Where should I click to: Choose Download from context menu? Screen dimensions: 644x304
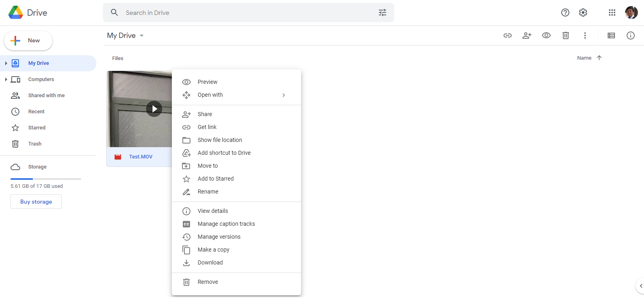click(x=236, y=262)
